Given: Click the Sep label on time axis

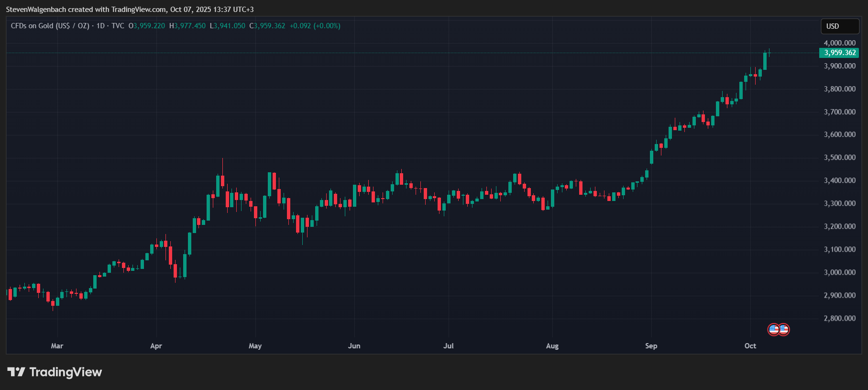Looking at the screenshot, I should pos(651,346).
